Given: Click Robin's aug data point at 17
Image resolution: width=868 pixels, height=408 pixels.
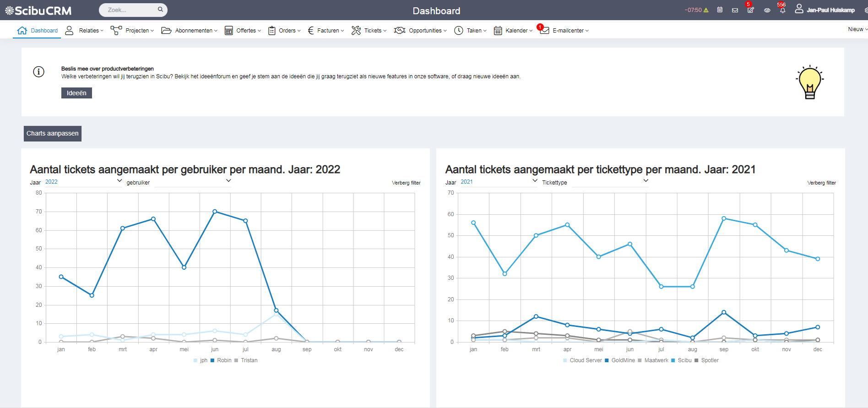Looking at the screenshot, I should (276, 310).
